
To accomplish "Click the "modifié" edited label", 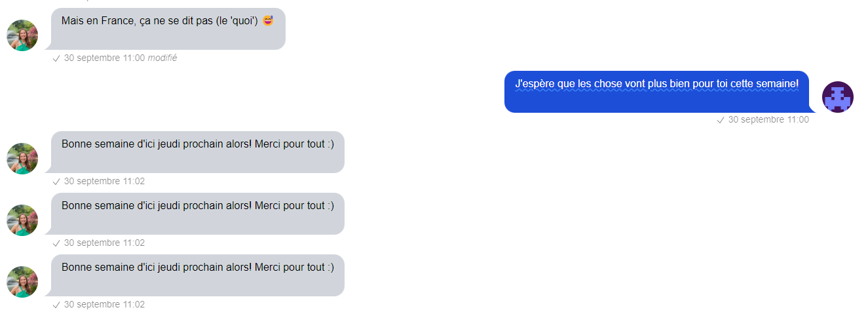I will coord(162,58).
